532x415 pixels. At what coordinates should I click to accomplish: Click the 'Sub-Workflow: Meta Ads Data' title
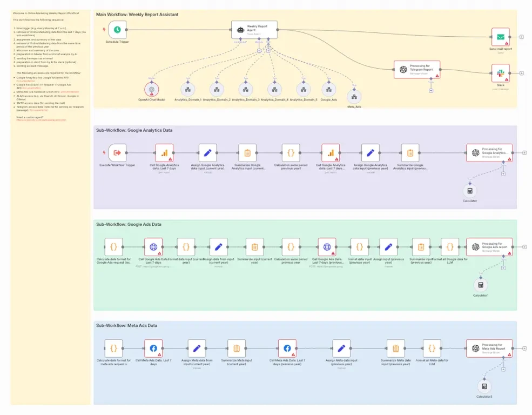pos(126,325)
